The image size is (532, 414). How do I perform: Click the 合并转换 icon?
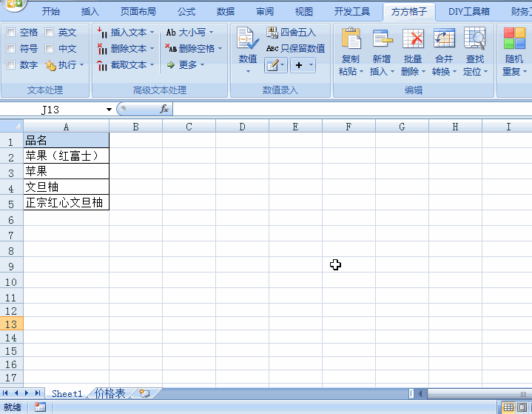444,40
